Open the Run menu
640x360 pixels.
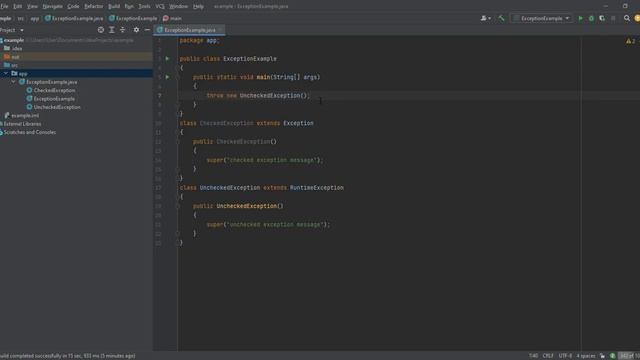(x=129, y=7)
